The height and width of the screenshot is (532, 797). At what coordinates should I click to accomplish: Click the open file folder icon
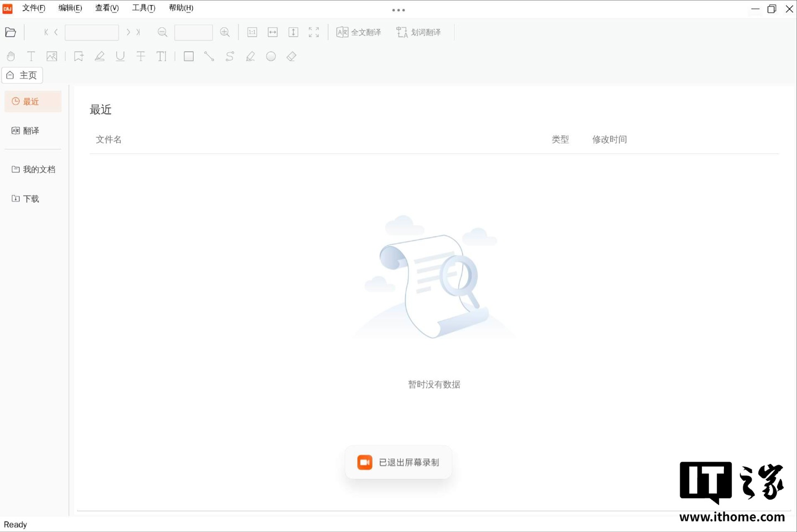pos(11,32)
